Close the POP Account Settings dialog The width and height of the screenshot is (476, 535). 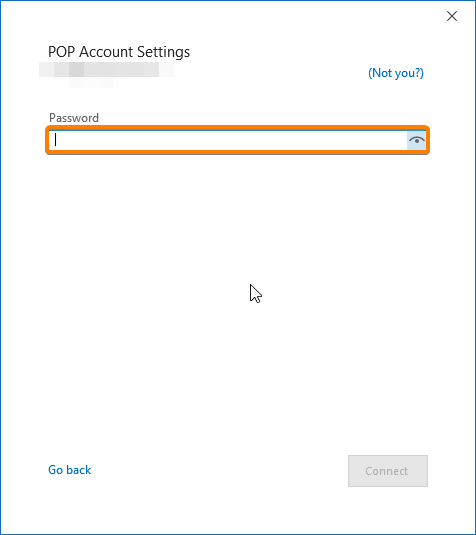point(452,16)
